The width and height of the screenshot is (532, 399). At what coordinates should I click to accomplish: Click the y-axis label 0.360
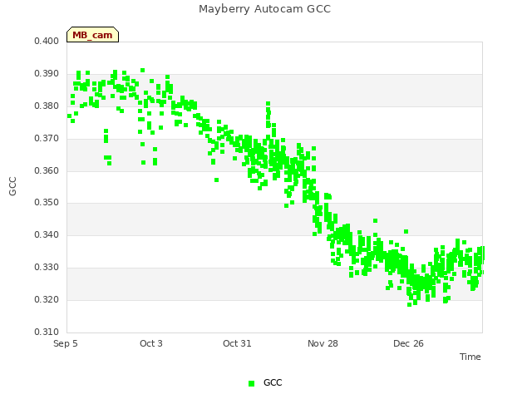coord(47,170)
